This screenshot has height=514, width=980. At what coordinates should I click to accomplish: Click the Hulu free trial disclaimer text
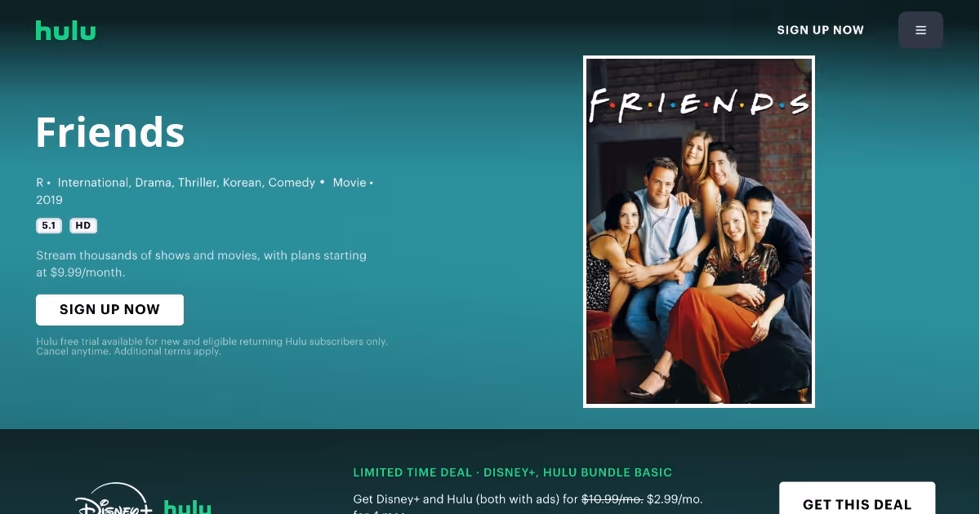(212, 346)
